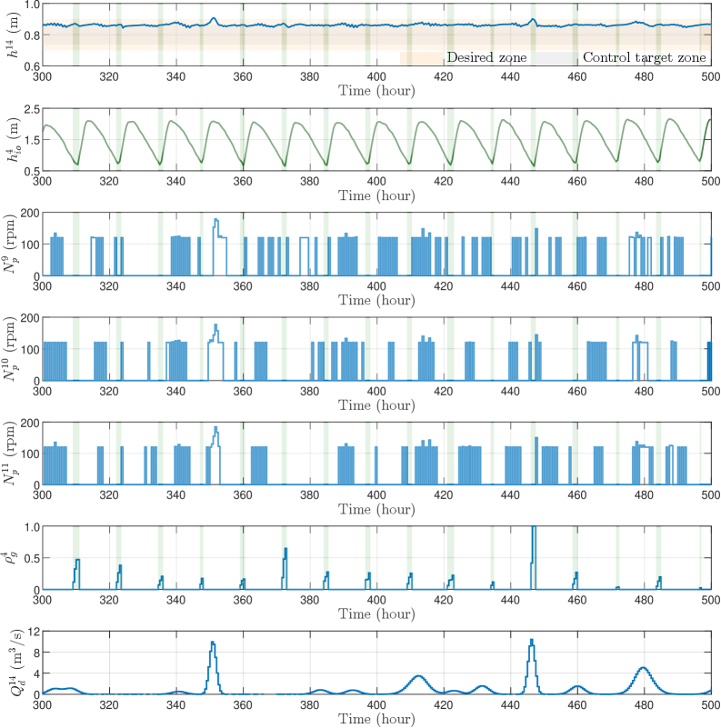Screen dimensions: 721x728
Task: Click the h14 (m) y-axis label
Action: (x=14, y=35)
